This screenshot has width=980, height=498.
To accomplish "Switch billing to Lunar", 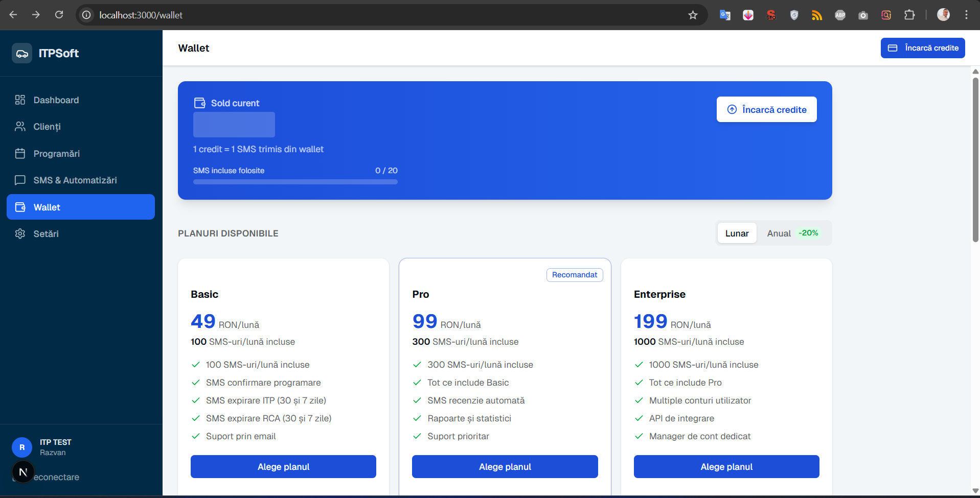I will coord(737,233).
